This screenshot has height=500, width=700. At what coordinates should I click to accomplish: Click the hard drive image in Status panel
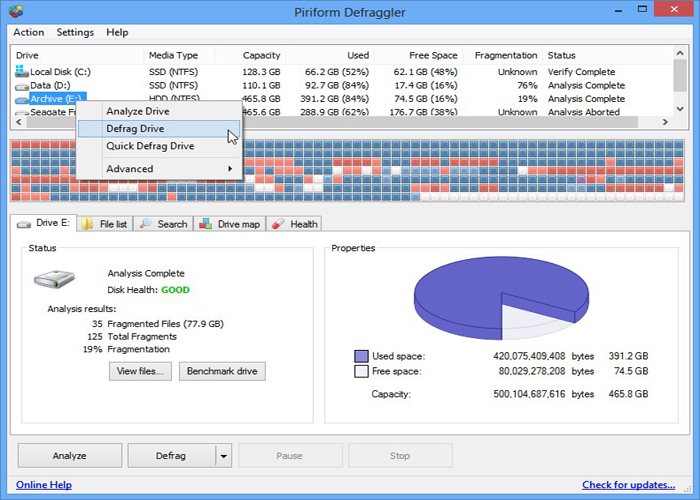54,279
